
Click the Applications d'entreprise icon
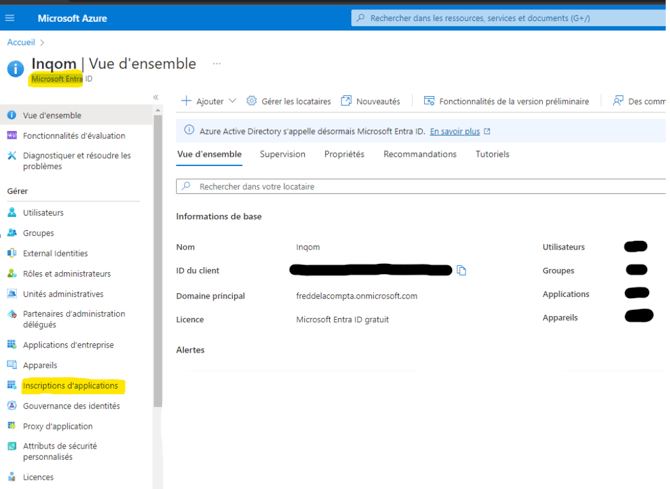click(x=12, y=345)
